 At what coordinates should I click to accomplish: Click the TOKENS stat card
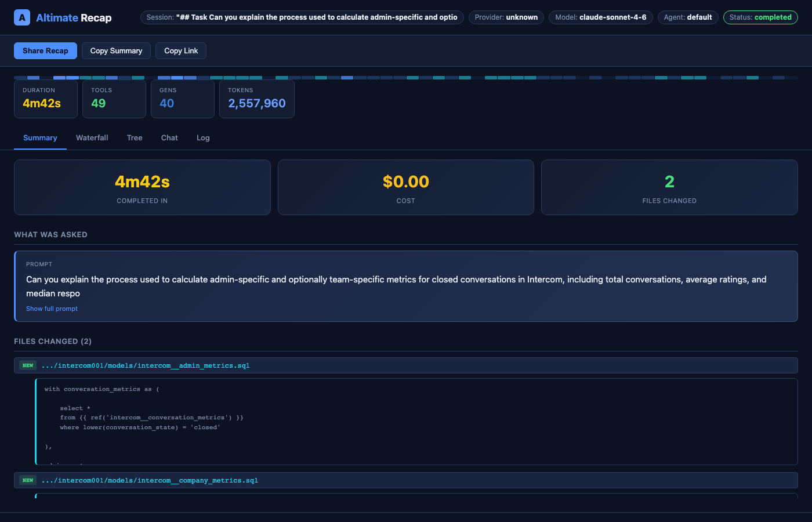coord(256,99)
